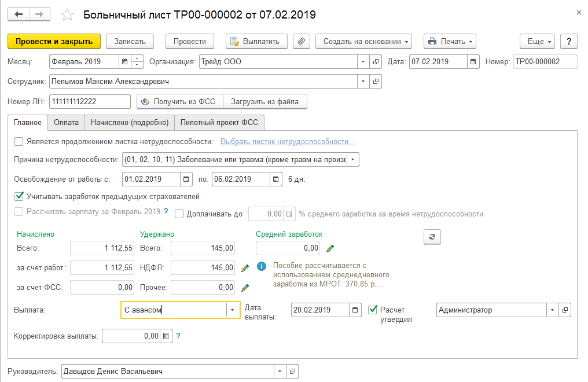Open calendar for document date field

pyautogui.click(x=474, y=61)
